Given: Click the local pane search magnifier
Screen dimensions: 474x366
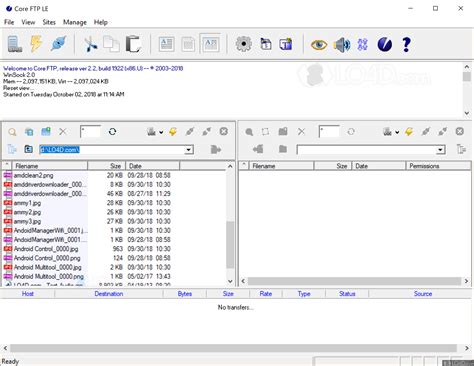Looking at the screenshot, I should tap(12, 132).
